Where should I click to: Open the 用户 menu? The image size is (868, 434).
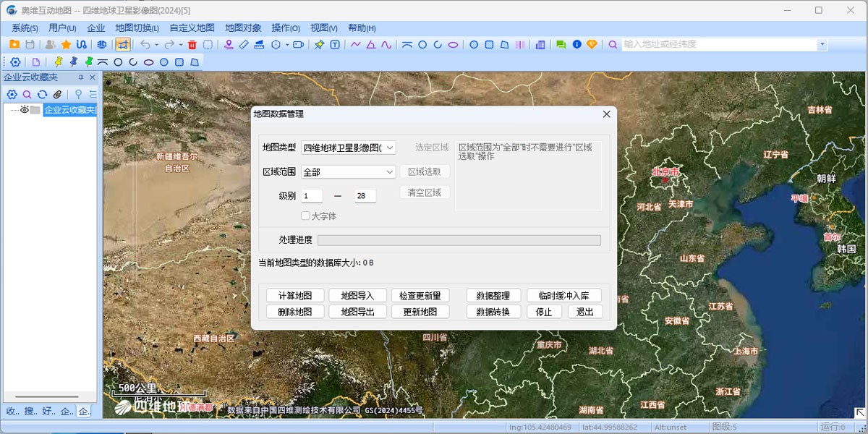coord(62,28)
